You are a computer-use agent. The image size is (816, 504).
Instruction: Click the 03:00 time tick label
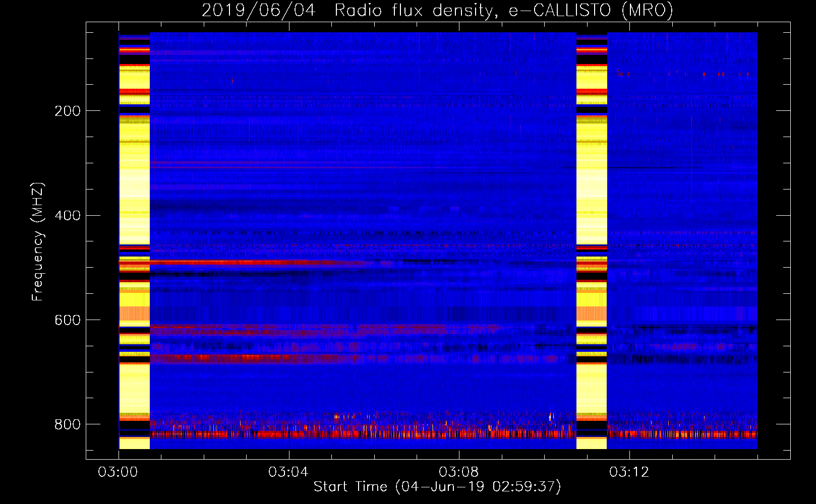[118, 472]
